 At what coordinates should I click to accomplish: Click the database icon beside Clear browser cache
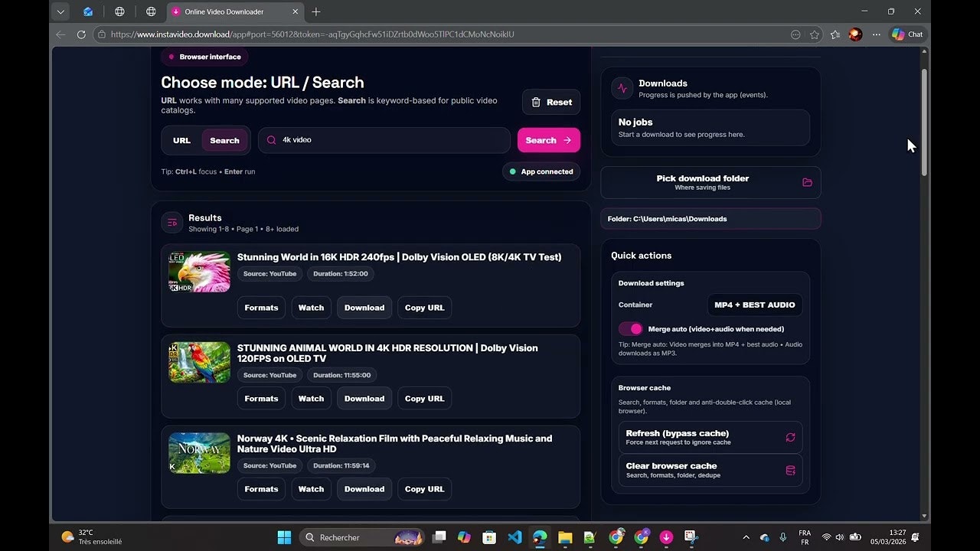click(790, 470)
